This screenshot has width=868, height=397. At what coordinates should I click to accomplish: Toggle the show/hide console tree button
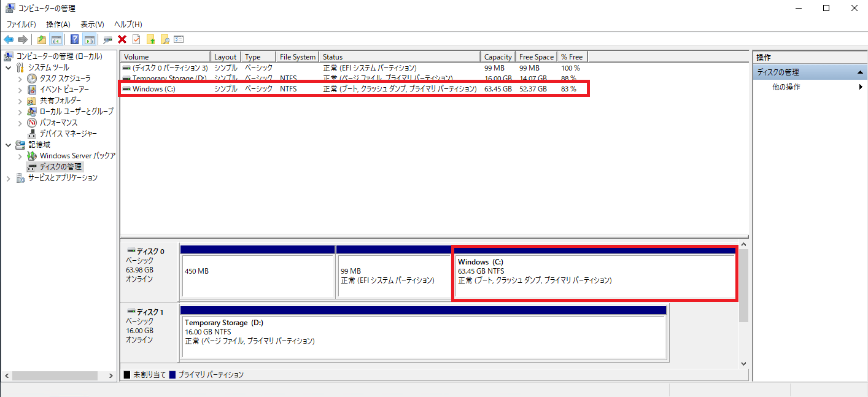click(56, 39)
